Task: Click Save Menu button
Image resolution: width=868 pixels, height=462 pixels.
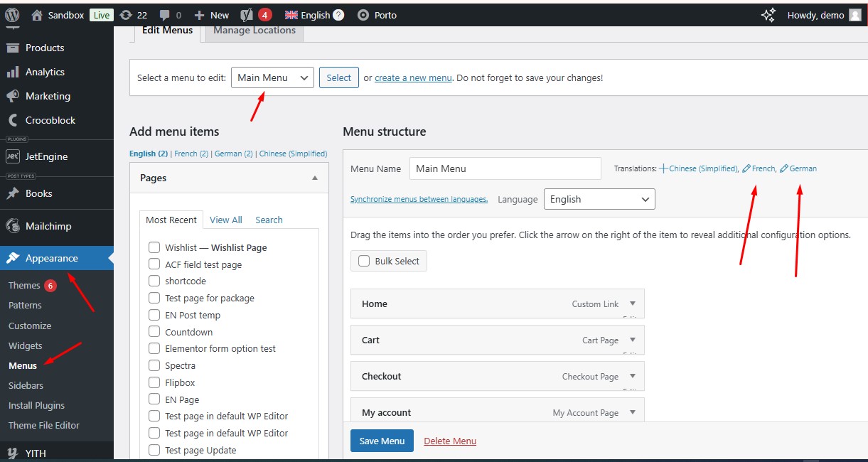Action: pos(382,441)
